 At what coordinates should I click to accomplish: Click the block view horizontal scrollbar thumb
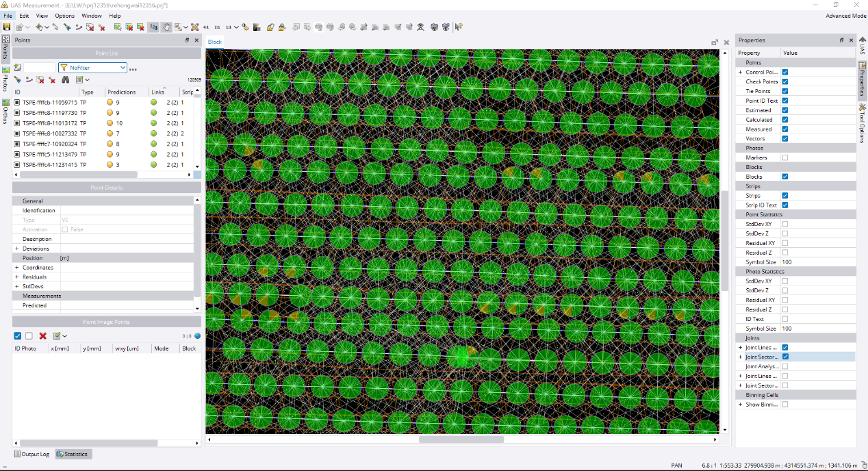(x=461, y=440)
